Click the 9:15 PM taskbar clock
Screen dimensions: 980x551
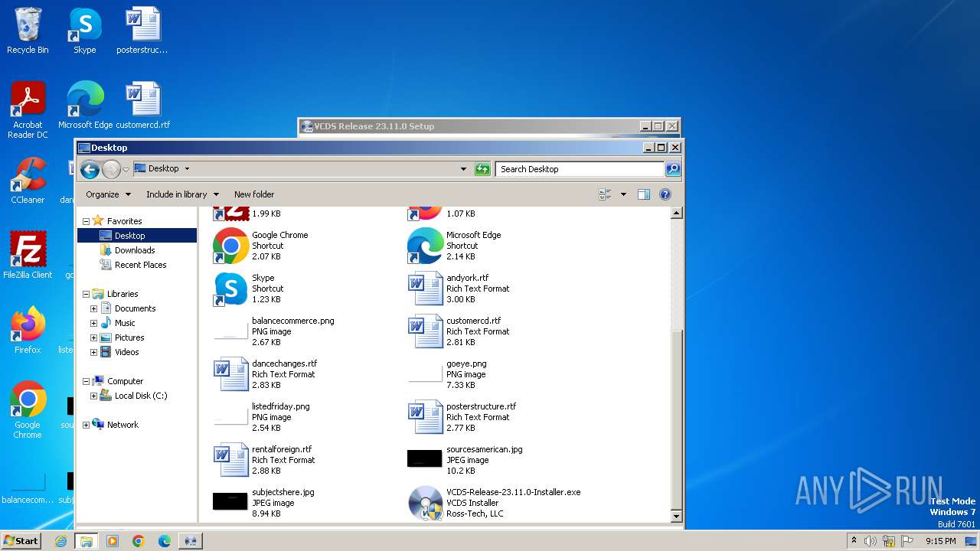pyautogui.click(x=940, y=541)
